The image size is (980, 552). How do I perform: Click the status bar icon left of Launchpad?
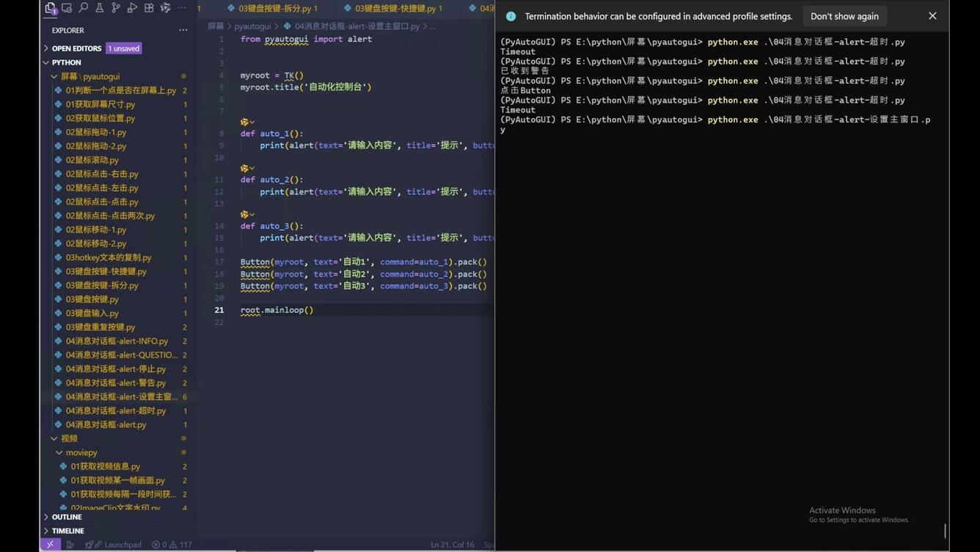coord(70,545)
